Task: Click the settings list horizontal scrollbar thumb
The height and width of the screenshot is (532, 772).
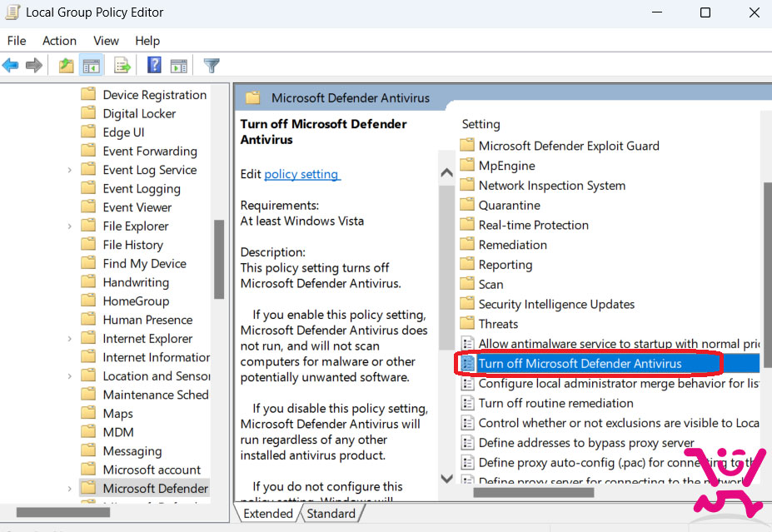Action: (534, 492)
